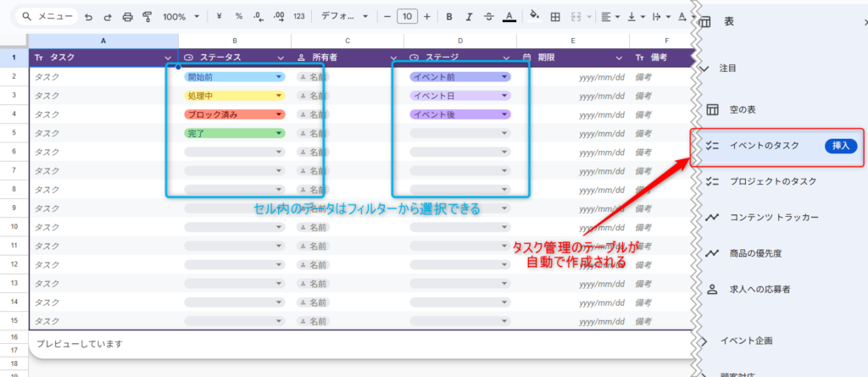The height and width of the screenshot is (377, 868).
Task: Toggle bold formatting
Action: pos(449,17)
